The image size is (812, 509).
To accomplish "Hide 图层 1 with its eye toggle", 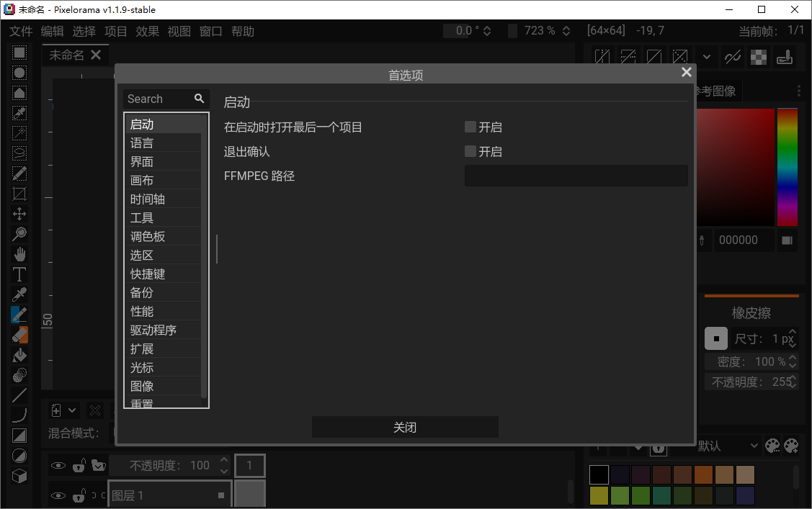I will [58, 495].
